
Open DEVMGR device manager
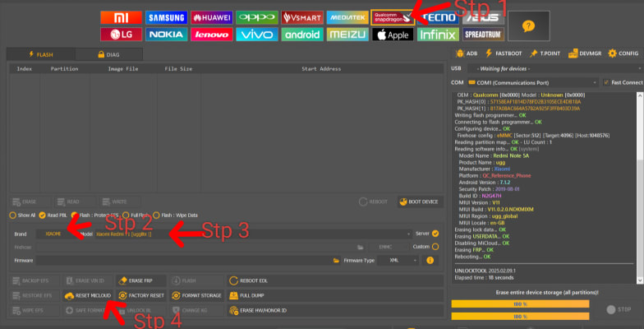[585, 53]
